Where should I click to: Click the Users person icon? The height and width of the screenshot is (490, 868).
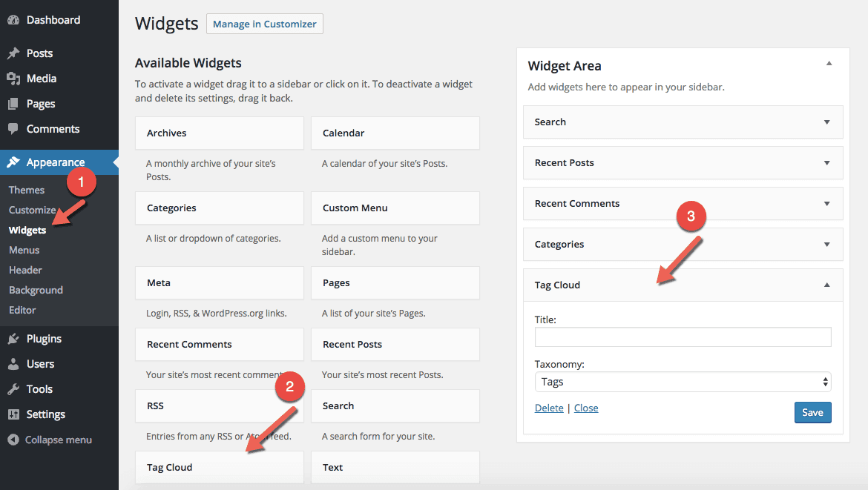pyautogui.click(x=13, y=364)
